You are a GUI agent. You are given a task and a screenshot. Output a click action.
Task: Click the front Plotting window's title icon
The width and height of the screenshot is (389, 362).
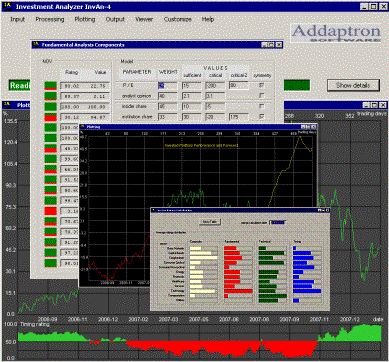[82, 127]
